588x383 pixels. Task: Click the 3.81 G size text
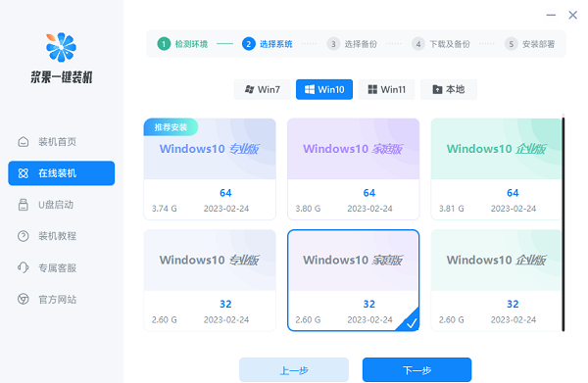[452, 209]
